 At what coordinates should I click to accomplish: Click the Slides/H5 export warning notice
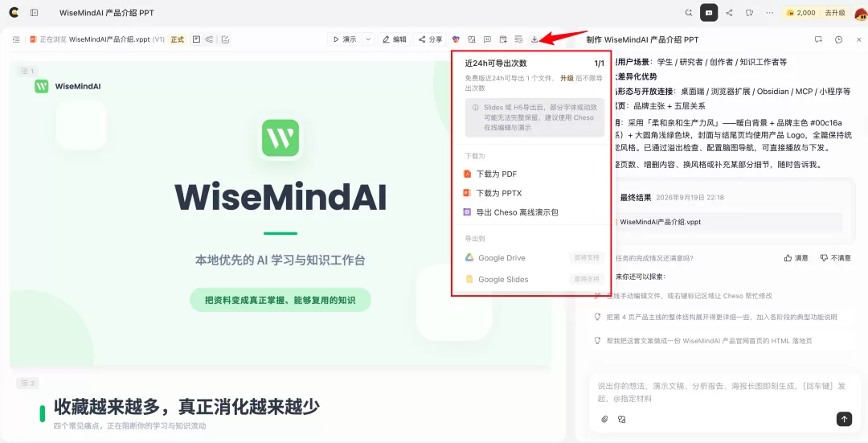pos(534,117)
